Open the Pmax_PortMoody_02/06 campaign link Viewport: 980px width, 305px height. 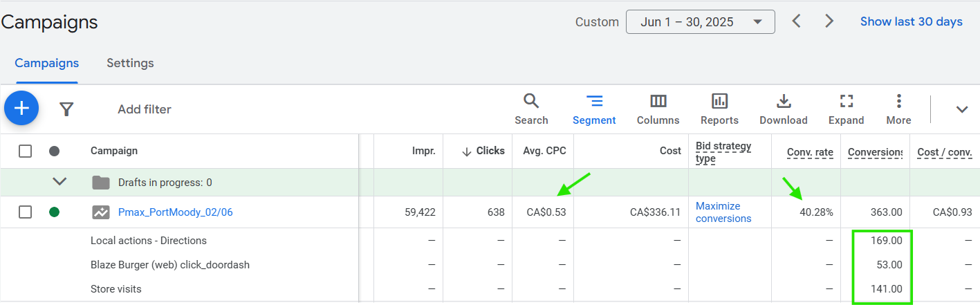coord(175,212)
